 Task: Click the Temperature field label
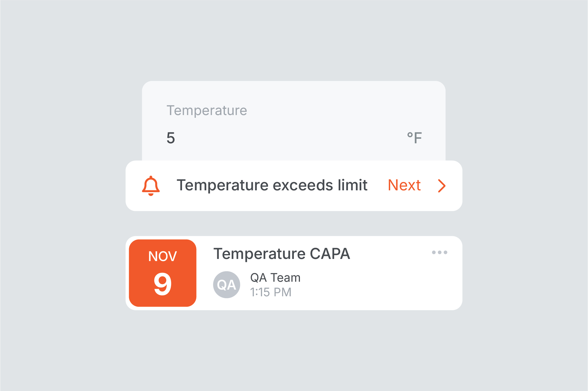click(x=207, y=110)
